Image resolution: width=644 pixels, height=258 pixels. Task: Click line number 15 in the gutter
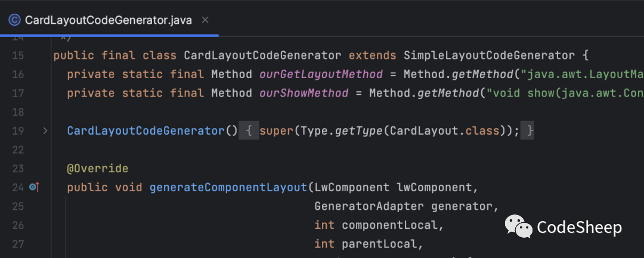point(18,55)
